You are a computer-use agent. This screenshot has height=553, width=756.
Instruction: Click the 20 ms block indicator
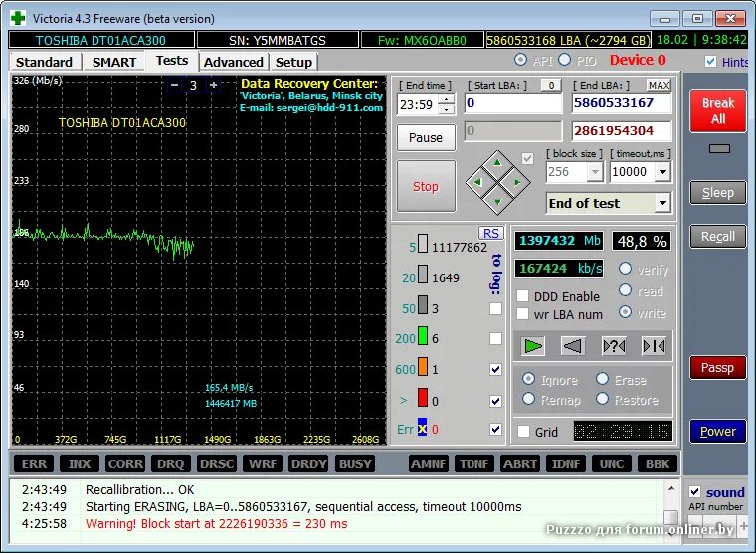[423, 275]
